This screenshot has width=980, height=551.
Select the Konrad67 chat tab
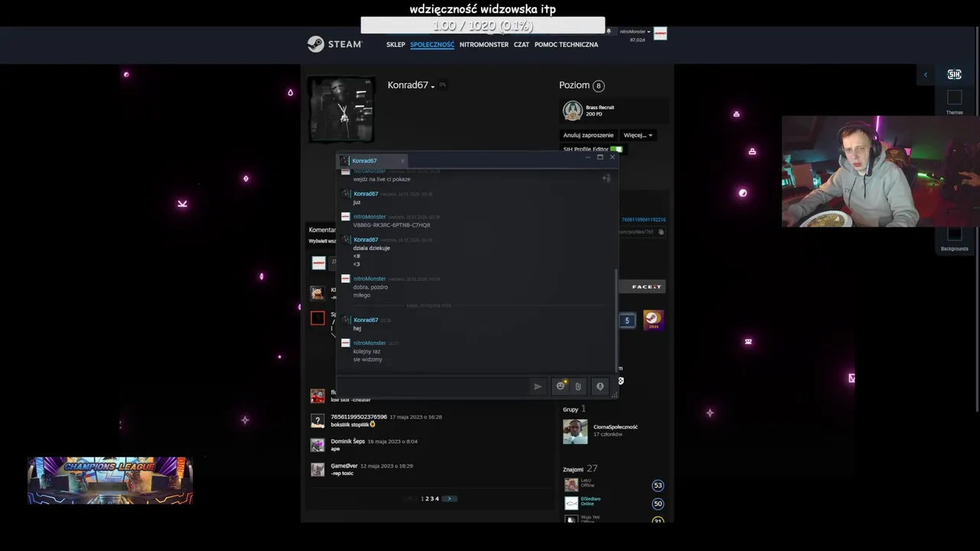click(373, 161)
